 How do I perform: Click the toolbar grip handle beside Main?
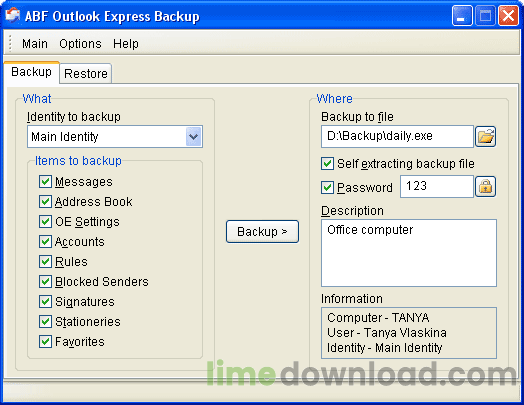click(x=10, y=43)
